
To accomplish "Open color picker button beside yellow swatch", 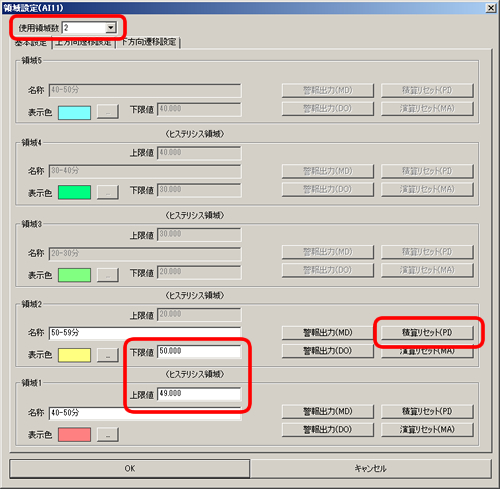I will click(108, 355).
